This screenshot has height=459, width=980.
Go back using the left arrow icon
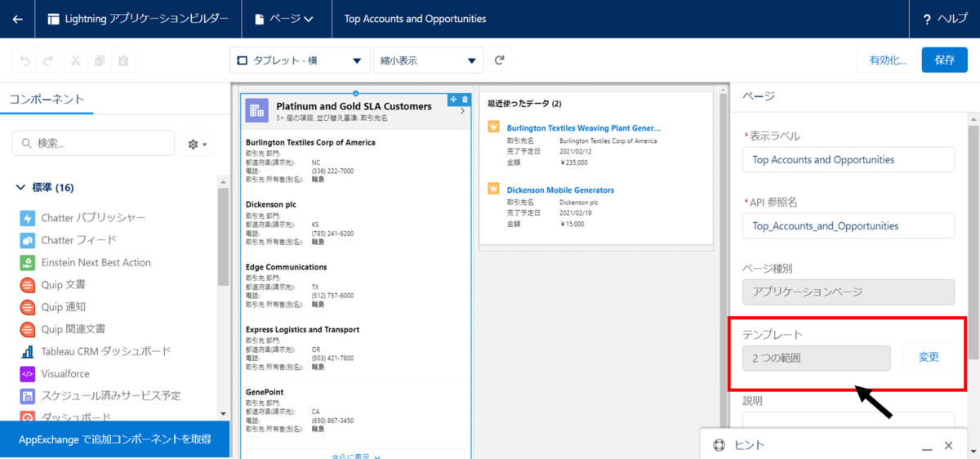pyautogui.click(x=18, y=19)
